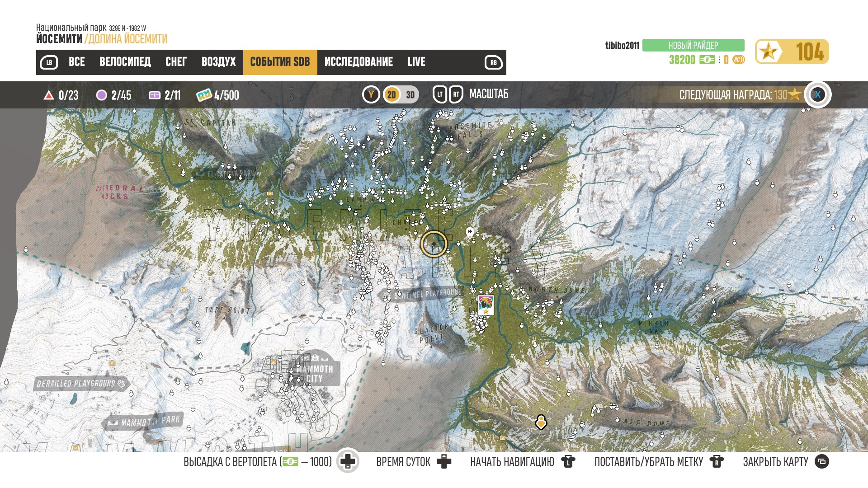Select the white navigation waypoint marker
The width and height of the screenshot is (868, 488).
[x=470, y=233]
